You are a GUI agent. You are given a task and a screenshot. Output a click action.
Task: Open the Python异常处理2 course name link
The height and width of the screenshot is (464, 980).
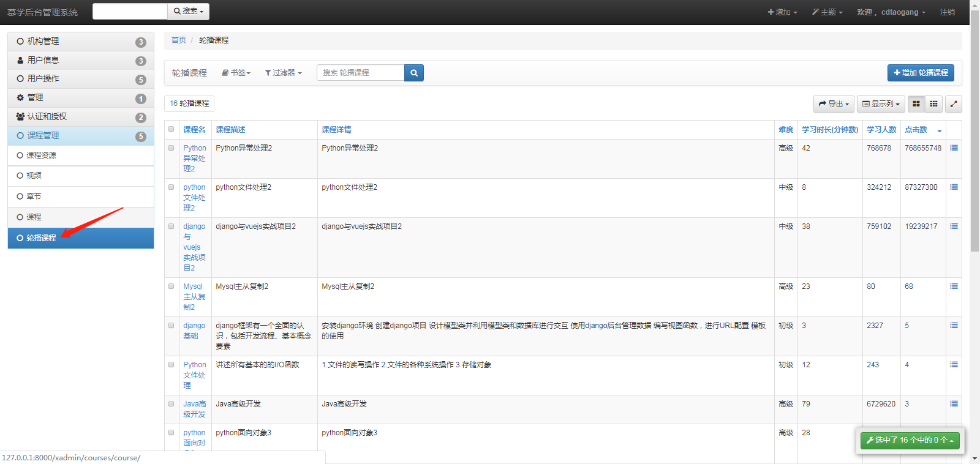click(x=195, y=159)
